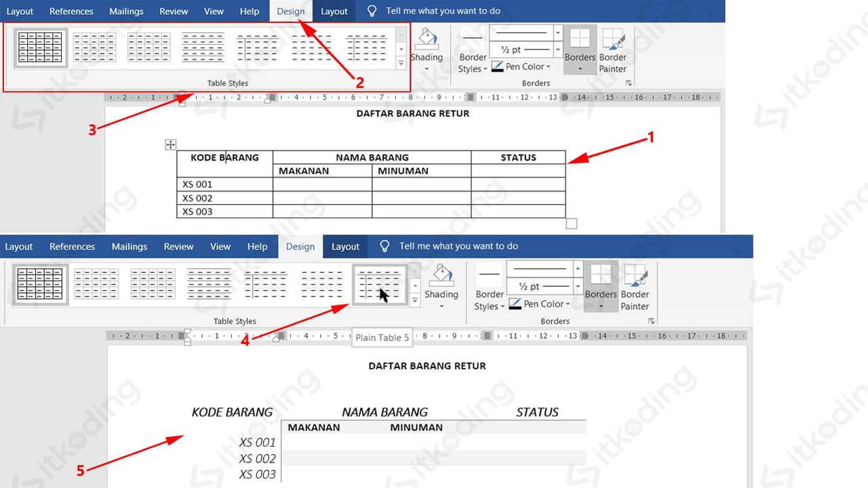Open Borders dialog launcher in lower ribbon

point(651,321)
